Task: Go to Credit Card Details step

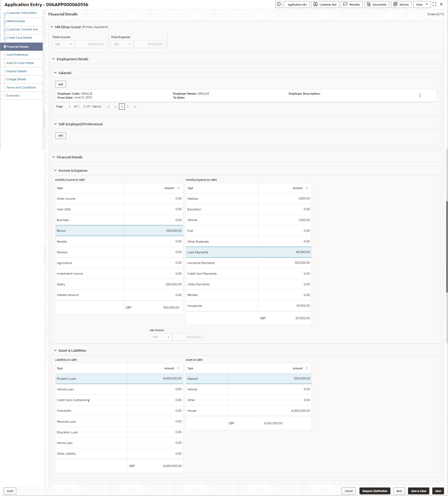Action: coord(19,38)
